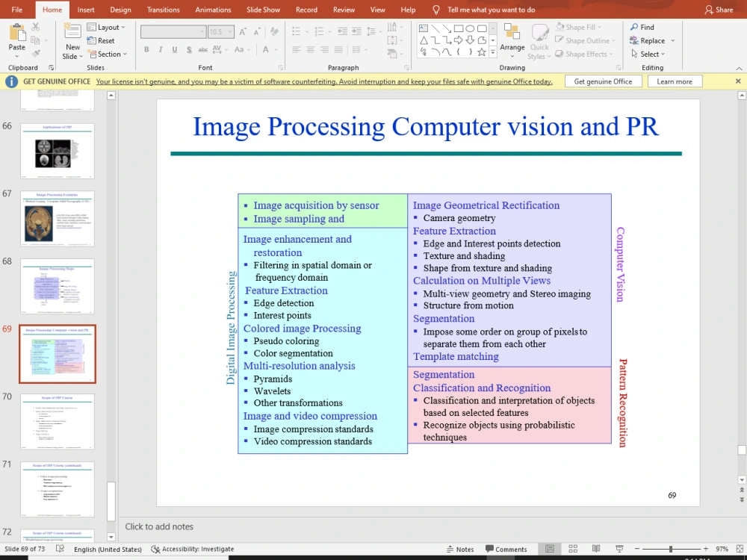Open the Layout dropdown

pos(106,27)
